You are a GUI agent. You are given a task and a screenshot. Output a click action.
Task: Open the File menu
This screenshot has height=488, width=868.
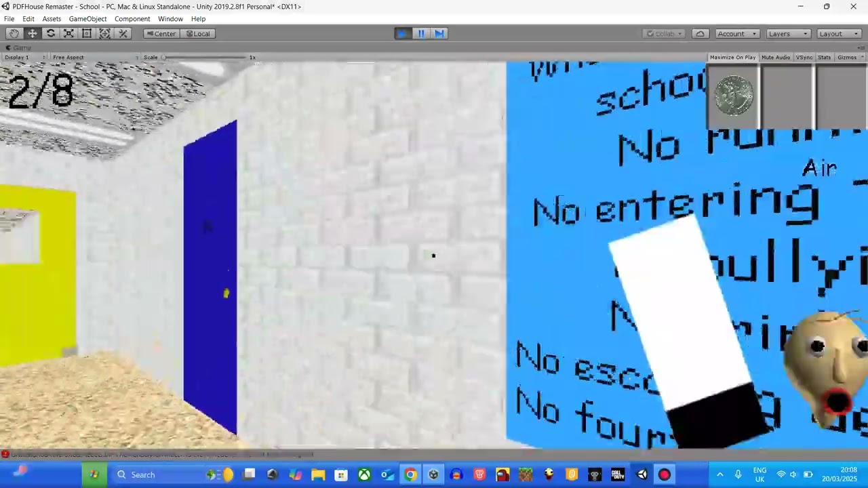point(9,19)
